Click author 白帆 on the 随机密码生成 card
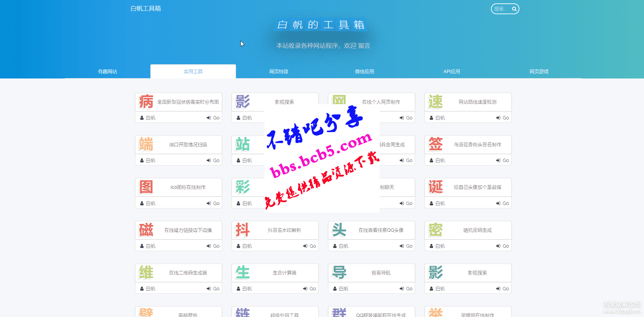The width and height of the screenshot is (644, 317). click(440, 246)
